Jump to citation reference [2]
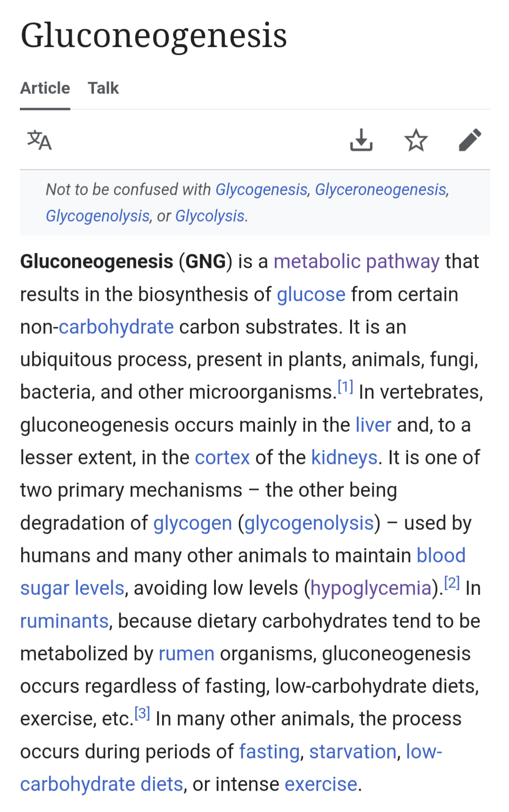This screenshot has height=812, width=509. (452, 583)
